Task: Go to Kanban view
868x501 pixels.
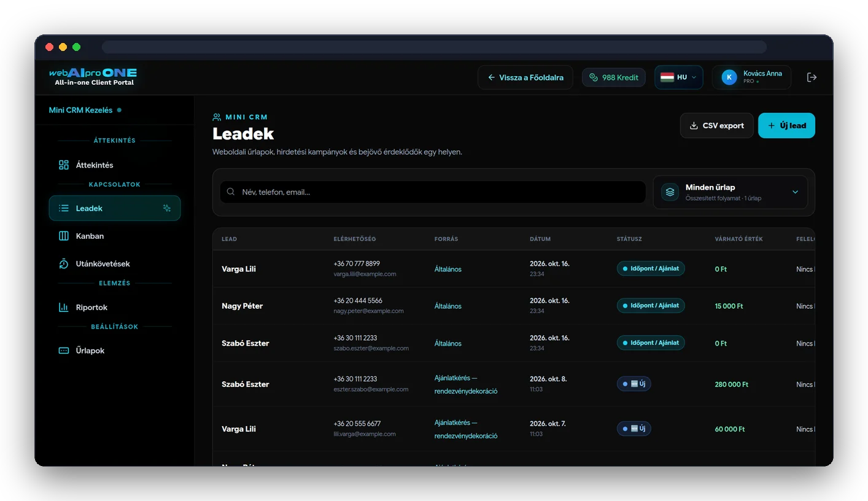Action: pos(115,236)
